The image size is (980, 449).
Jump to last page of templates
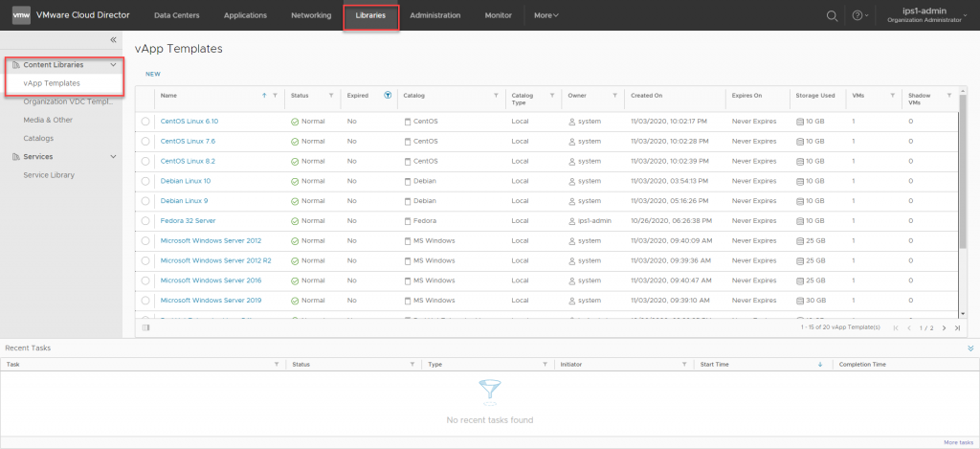956,327
